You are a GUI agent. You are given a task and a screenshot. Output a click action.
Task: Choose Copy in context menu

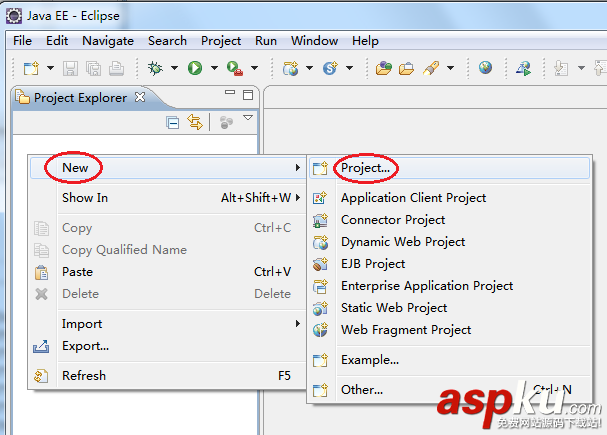(x=168, y=228)
